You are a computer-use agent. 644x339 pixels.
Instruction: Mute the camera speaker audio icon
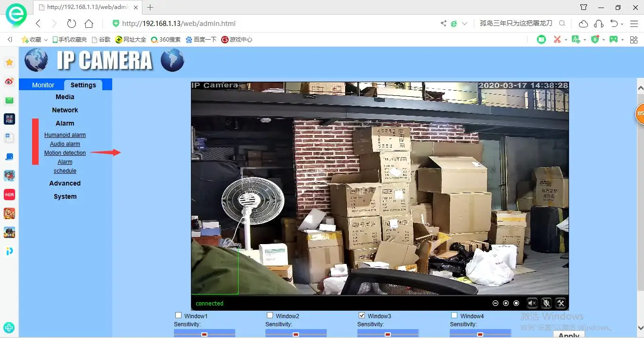[532, 303]
